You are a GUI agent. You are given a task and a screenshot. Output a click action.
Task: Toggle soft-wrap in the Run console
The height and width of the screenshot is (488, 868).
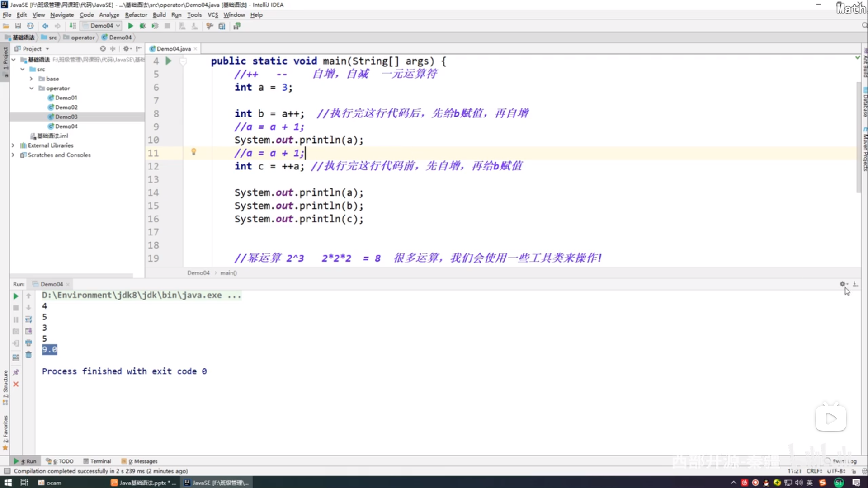coord(28,319)
